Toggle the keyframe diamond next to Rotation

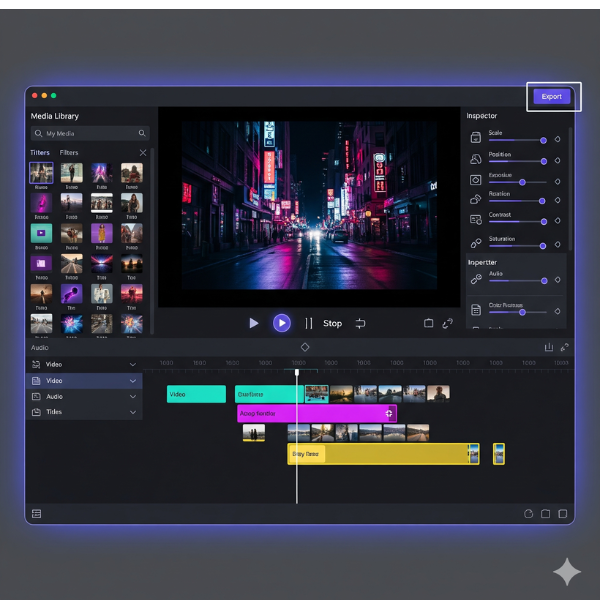pyautogui.click(x=558, y=201)
